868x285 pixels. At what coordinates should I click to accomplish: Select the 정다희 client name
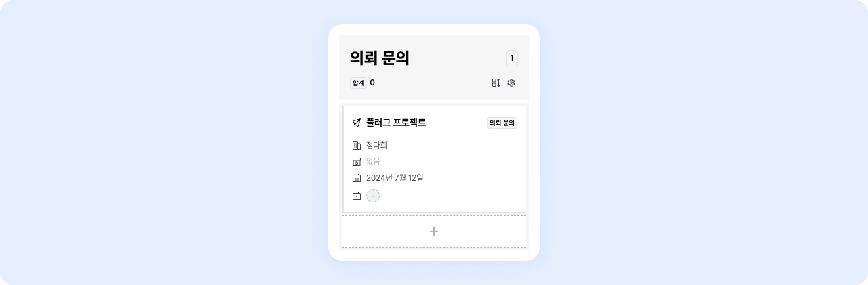pyautogui.click(x=376, y=146)
